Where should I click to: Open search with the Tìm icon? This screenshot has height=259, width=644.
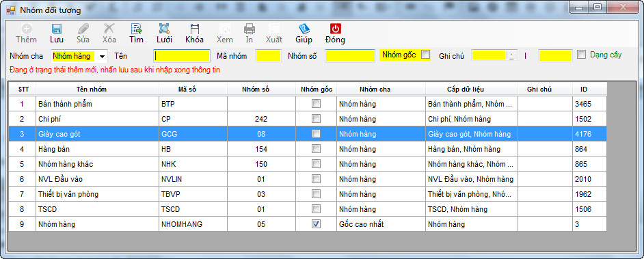point(136,29)
